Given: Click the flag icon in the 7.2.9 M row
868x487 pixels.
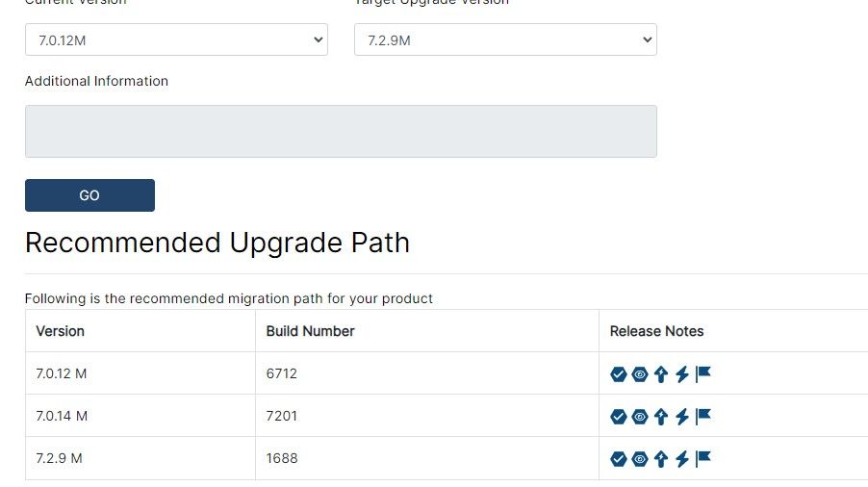Looking at the screenshot, I should 703,458.
